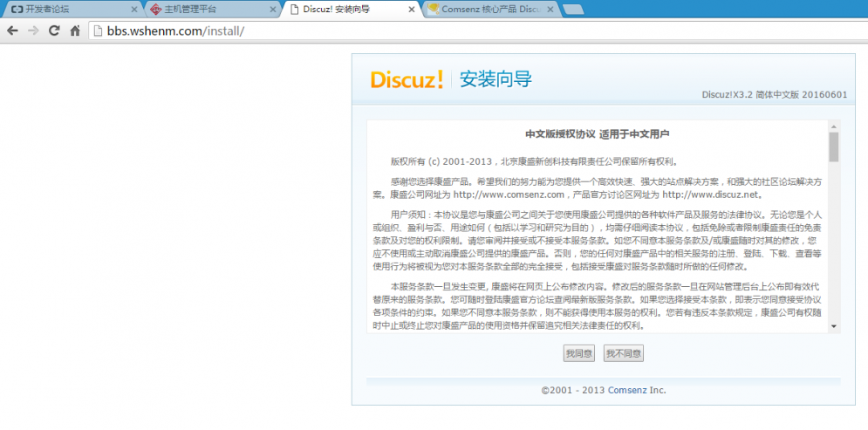Screen dimensions: 868x430
Task: Click the 主机管理平台 tab favicon
Action: [x=156, y=10]
